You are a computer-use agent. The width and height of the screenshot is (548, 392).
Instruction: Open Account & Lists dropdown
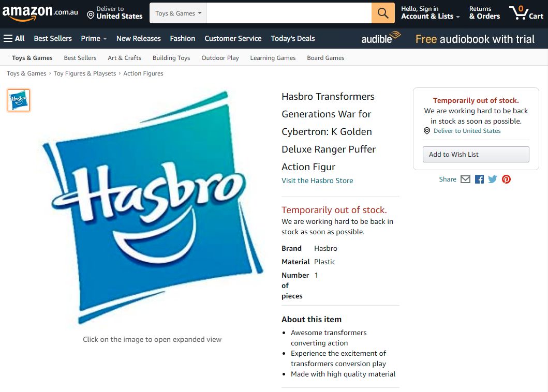click(430, 13)
